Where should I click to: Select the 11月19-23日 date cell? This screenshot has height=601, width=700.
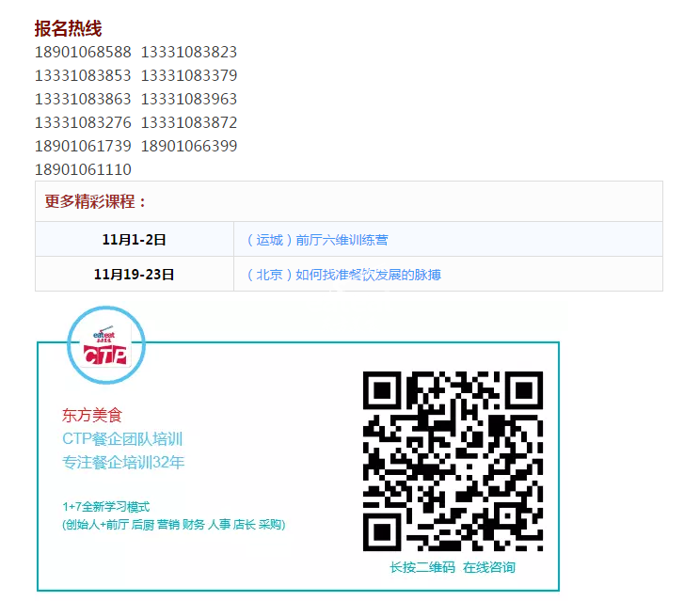(x=134, y=275)
